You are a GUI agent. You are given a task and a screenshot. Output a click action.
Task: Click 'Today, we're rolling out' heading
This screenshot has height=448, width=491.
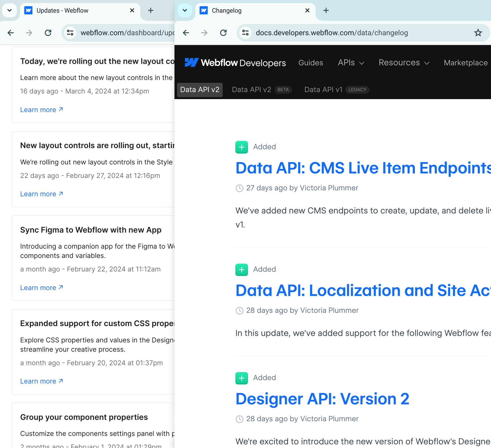[97, 61]
